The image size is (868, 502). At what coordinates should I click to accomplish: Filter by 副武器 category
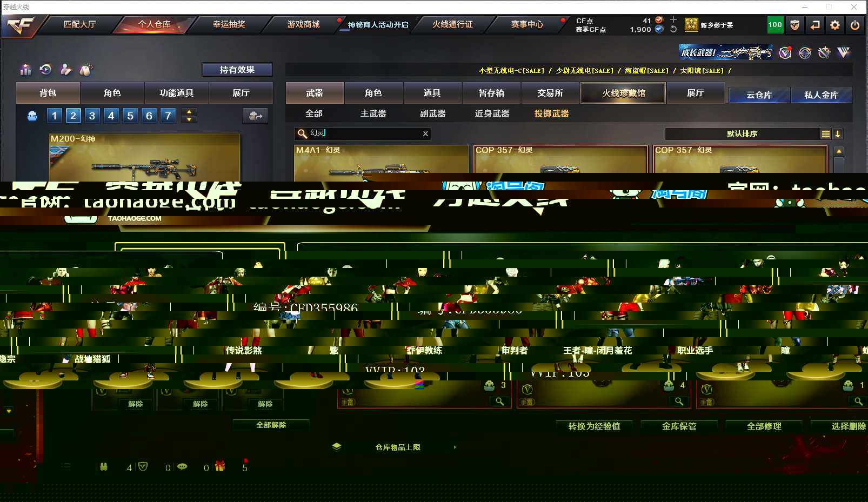pos(433,113)
